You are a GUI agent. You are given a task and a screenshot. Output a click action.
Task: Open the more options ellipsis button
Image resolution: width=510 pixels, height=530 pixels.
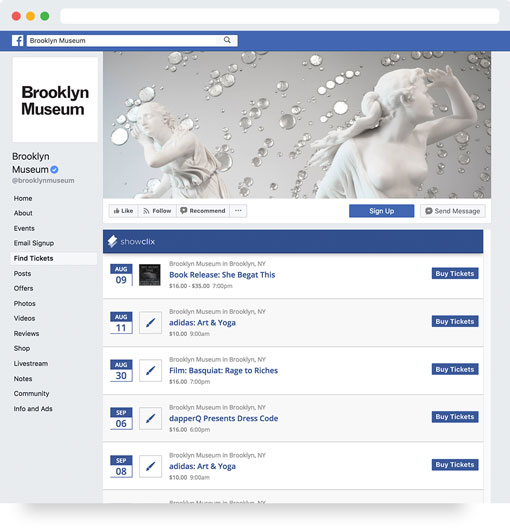238,211
